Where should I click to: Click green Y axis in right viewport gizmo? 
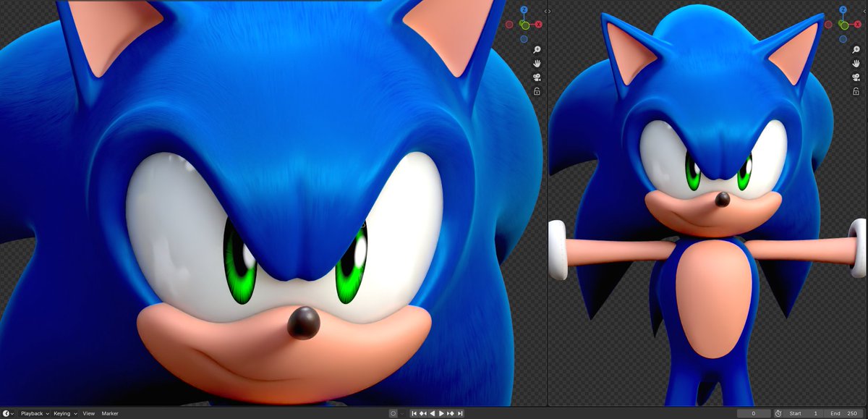tap(844, 25)
